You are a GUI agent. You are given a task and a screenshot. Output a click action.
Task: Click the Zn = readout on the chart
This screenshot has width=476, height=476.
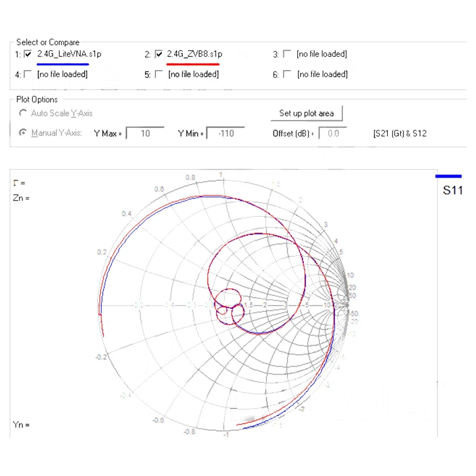tap(21, 198)
